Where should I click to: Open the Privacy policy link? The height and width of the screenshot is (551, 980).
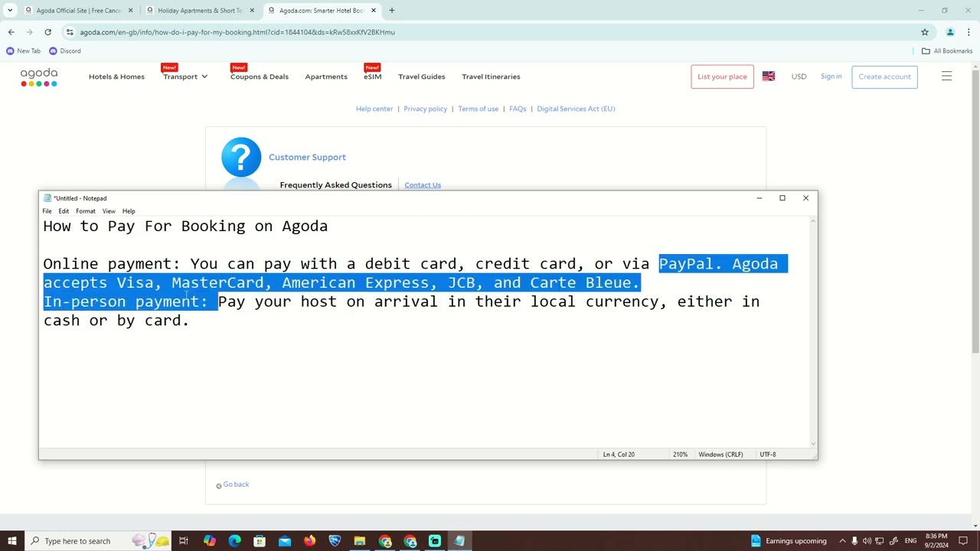click(425, 109)
